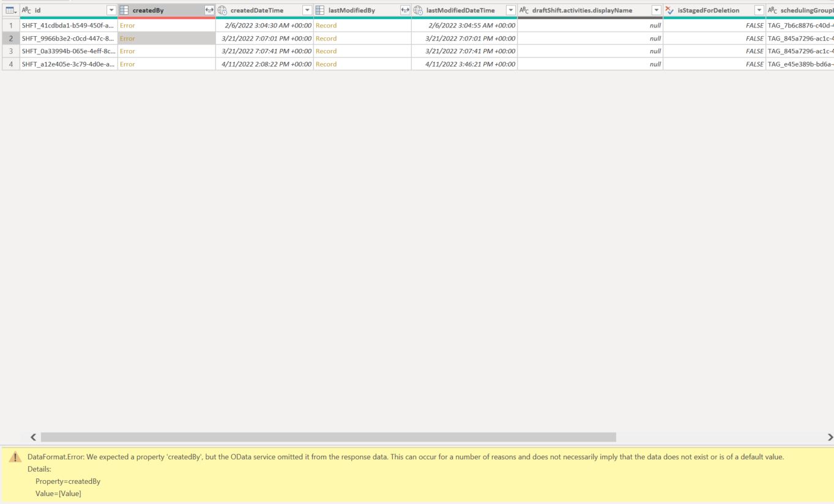Select the row 4 number header
The width and height of the screenshot is (834, 504).
(x=10, y=64)
